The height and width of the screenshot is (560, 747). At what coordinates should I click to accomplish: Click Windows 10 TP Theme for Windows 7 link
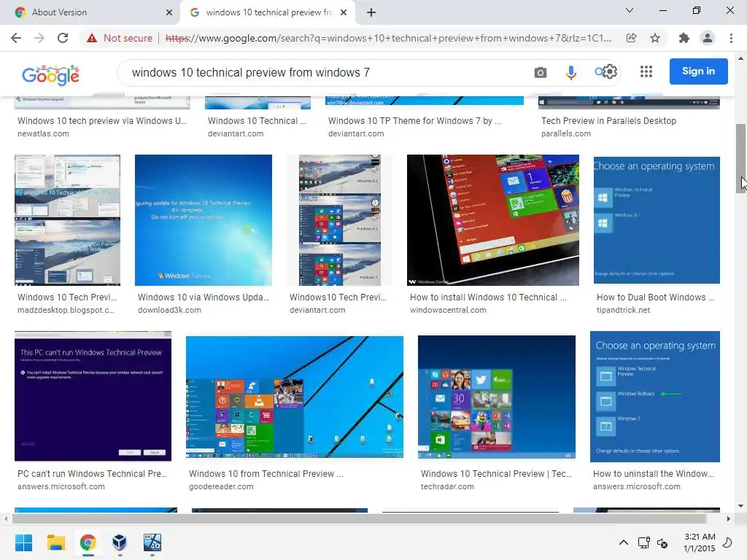[x=414, y=121]
